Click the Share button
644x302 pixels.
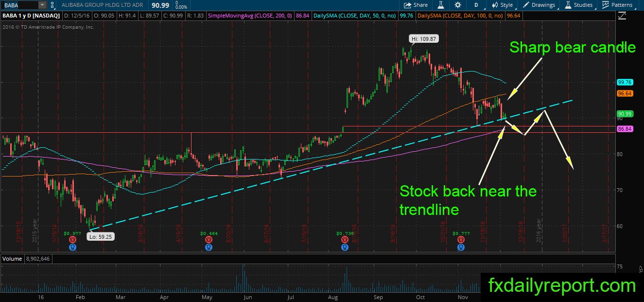[416, 5]
